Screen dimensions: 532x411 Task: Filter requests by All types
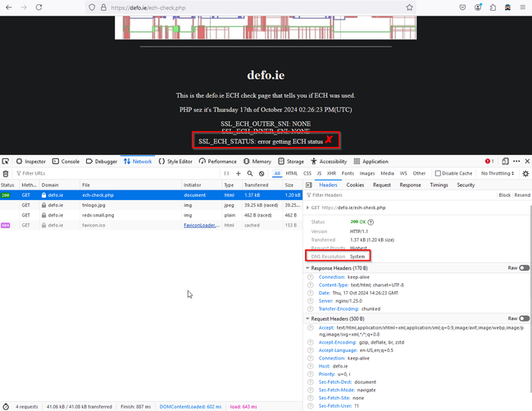pos(277,174)
